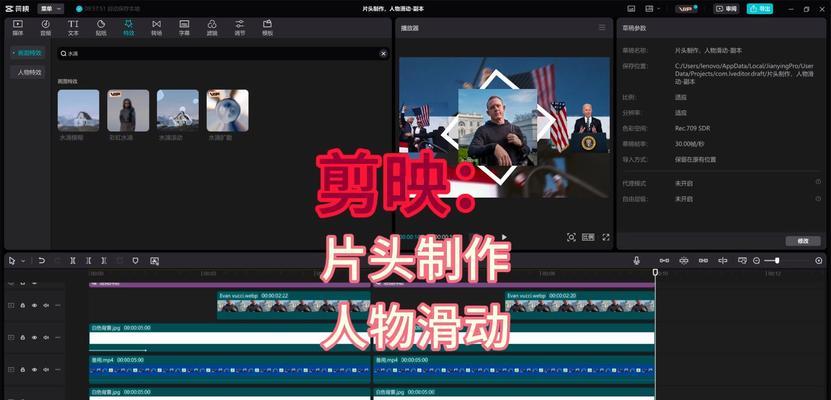This screenshot has width=831, height=400.
Task: Click the timeline cover-preview icon
Action: tap(742, 261)
